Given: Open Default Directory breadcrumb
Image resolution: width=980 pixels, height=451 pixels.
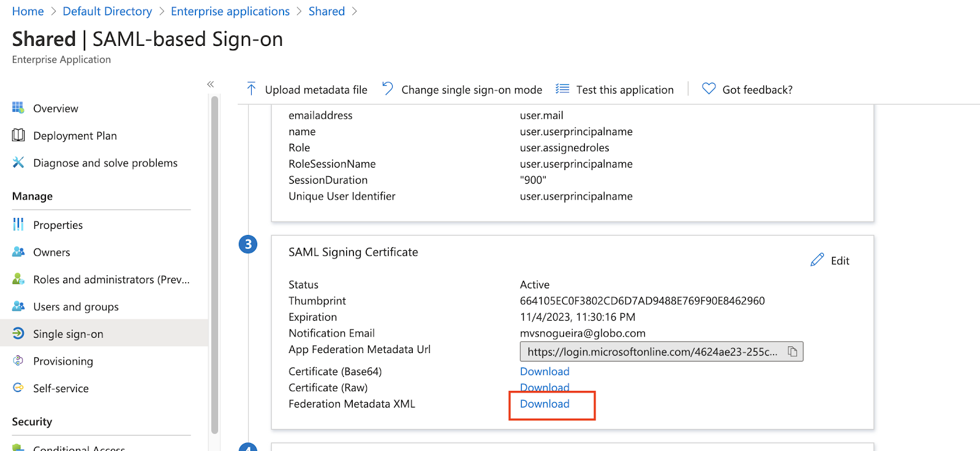Looking at the screenshot, I should 107,11.
